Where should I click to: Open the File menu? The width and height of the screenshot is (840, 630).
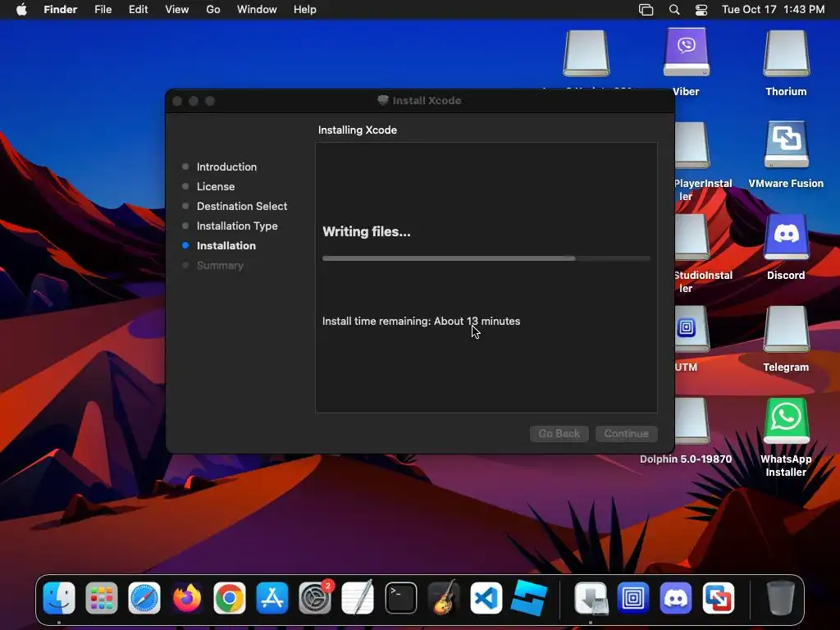[103, 10]
